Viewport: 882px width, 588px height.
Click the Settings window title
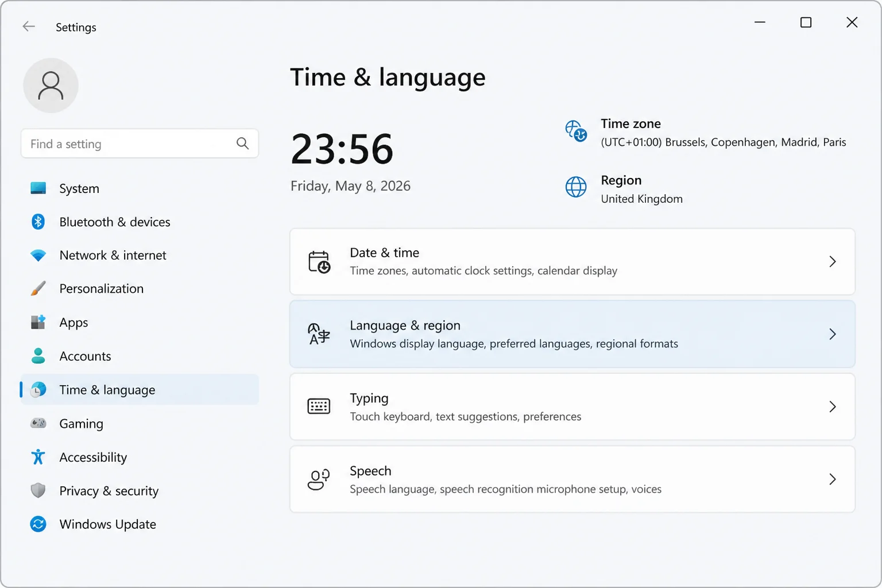[76, 27]
